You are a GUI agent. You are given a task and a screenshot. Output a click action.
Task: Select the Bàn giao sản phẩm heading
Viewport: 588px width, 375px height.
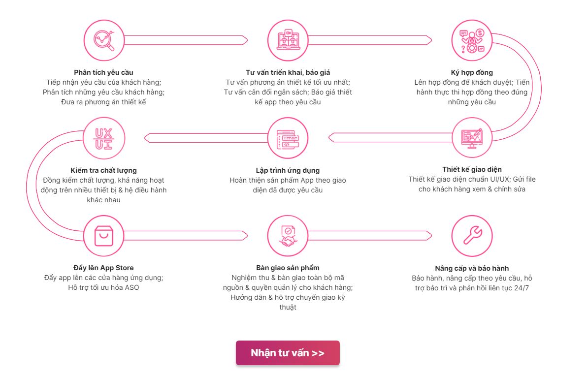click(x=288, y=268)
